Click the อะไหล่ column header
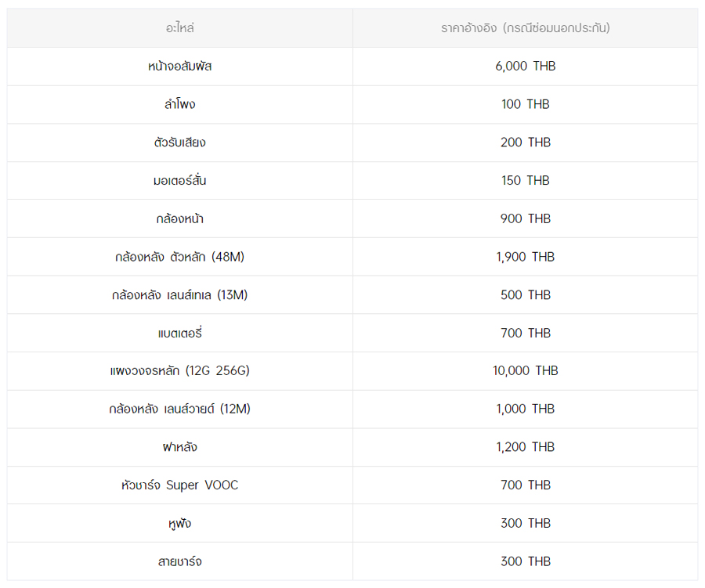The image size is (705, 588). (179, 28)
